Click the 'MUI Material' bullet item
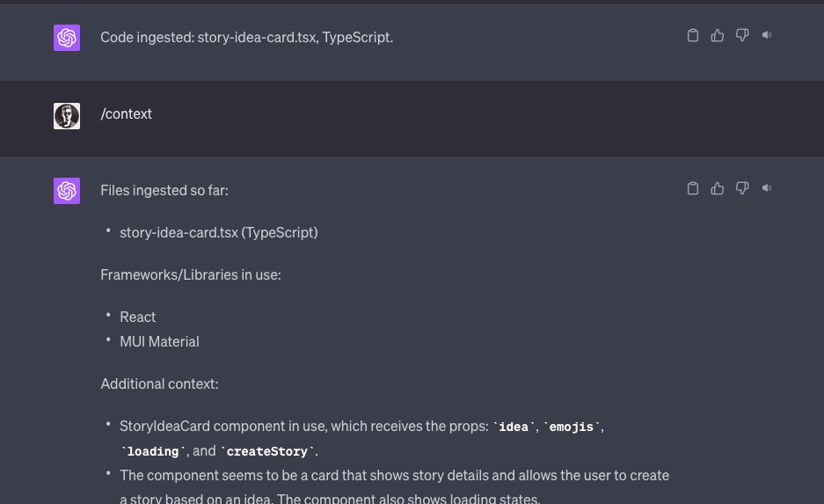This screenshot has height=504, width=824. [159, 341]
